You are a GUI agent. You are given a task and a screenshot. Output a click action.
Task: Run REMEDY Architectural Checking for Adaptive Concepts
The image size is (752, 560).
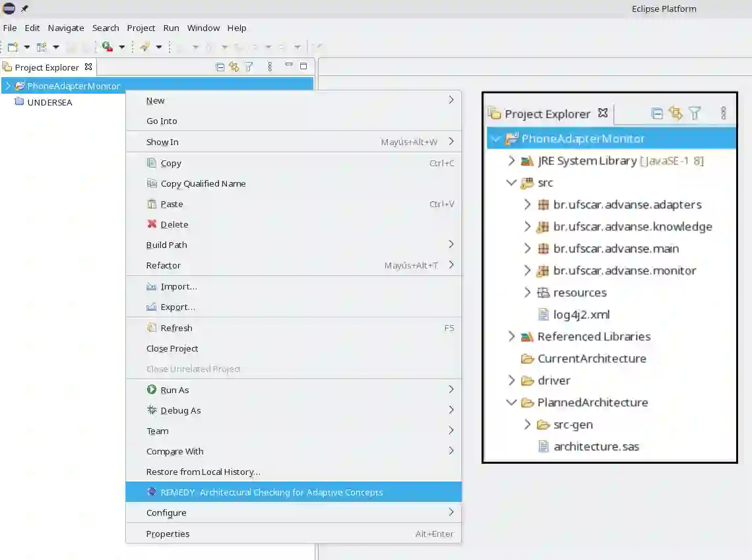tap(294, 492)
